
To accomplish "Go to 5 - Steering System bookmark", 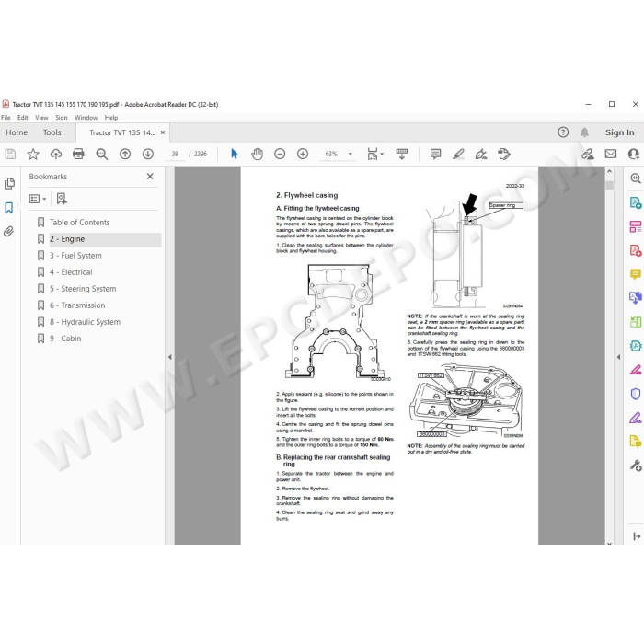I will point(83,289).
